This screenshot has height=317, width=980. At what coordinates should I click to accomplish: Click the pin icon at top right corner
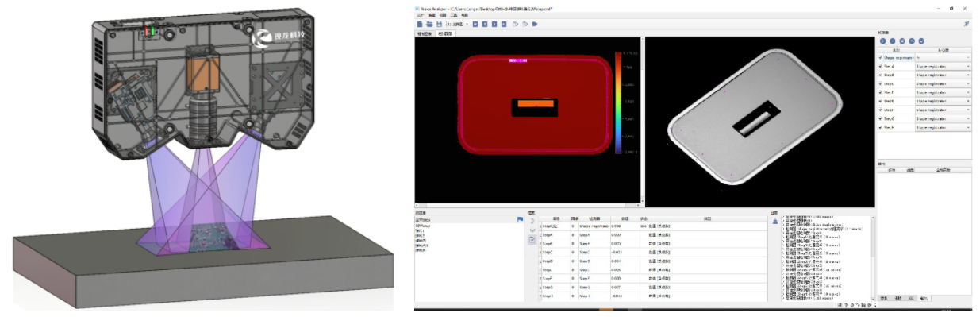(x=967, y=24)
